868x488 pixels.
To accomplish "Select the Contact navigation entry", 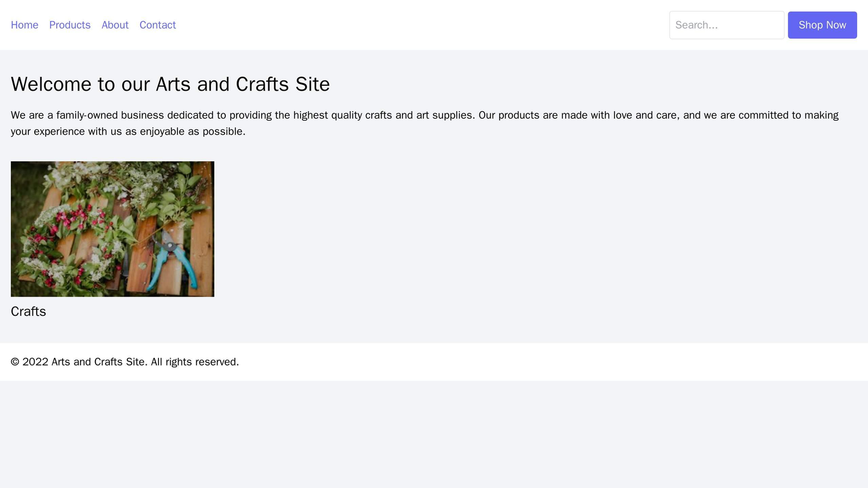I will pyautogui.click(x=157, y=25).
